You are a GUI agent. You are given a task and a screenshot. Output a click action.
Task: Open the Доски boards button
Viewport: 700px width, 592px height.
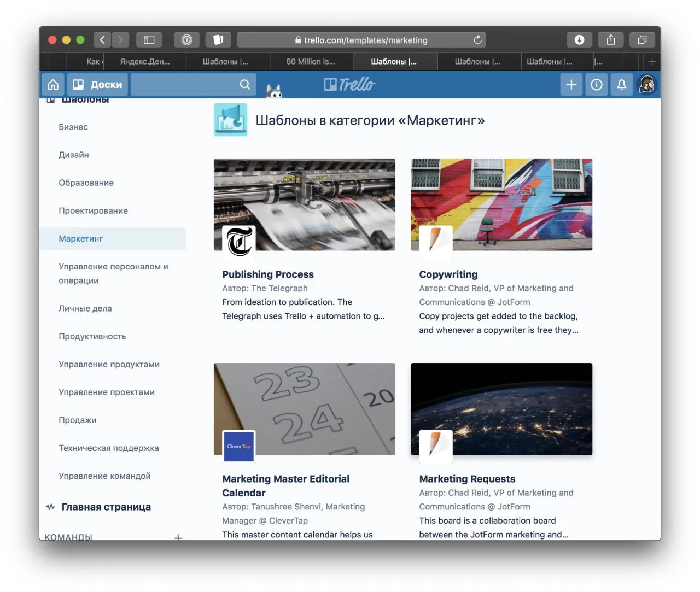pyautogui.click(x=97, y=85)
